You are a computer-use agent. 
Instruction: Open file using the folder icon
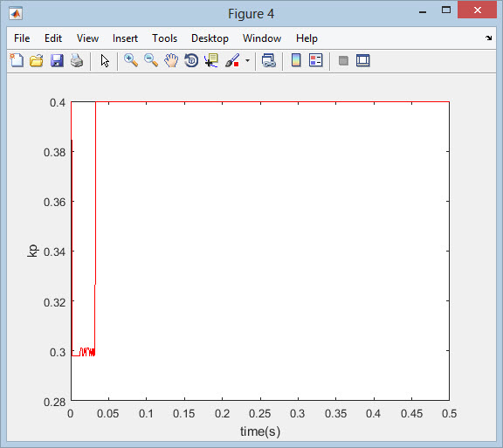tap(37, 60)
